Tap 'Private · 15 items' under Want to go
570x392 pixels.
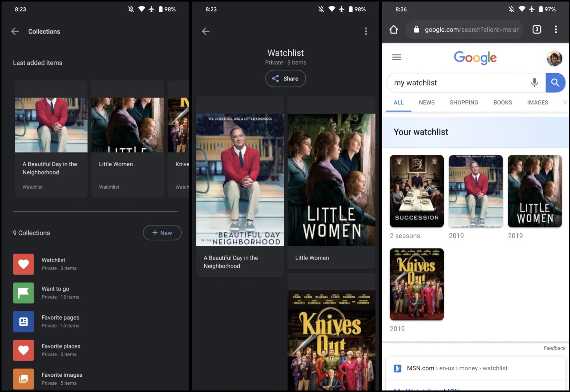coord(60,297)
